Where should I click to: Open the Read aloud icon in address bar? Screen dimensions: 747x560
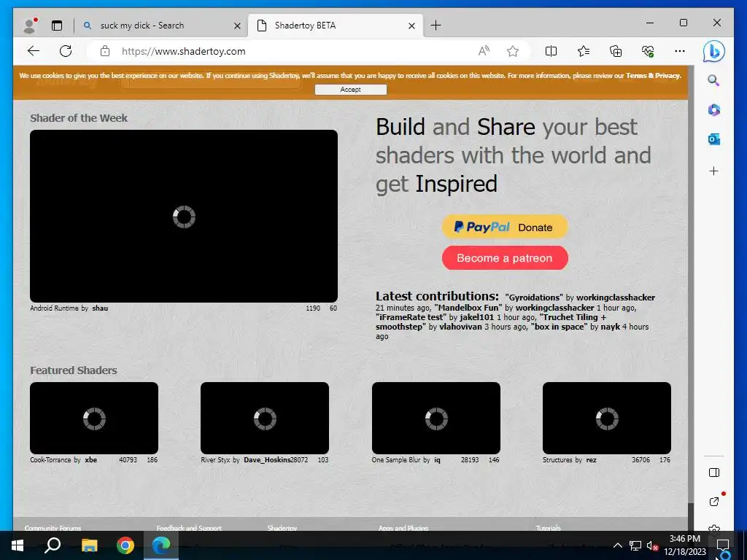[x=484, y=51]
